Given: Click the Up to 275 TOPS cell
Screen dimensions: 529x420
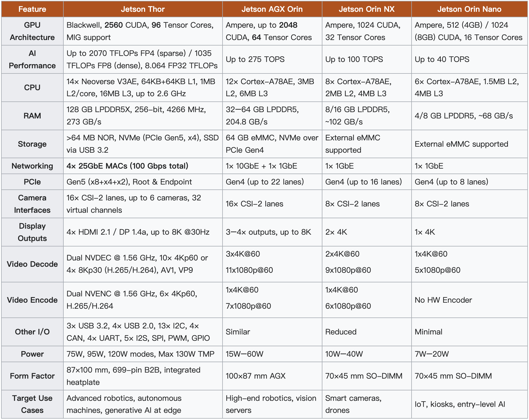Looking at the screenshot, I should [x=255, y=59].
